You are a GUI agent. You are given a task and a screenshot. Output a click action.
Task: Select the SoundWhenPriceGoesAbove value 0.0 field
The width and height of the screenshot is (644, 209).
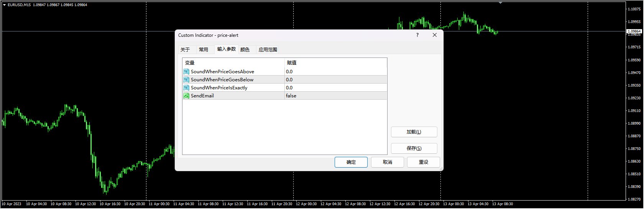(x=335, y=72)
